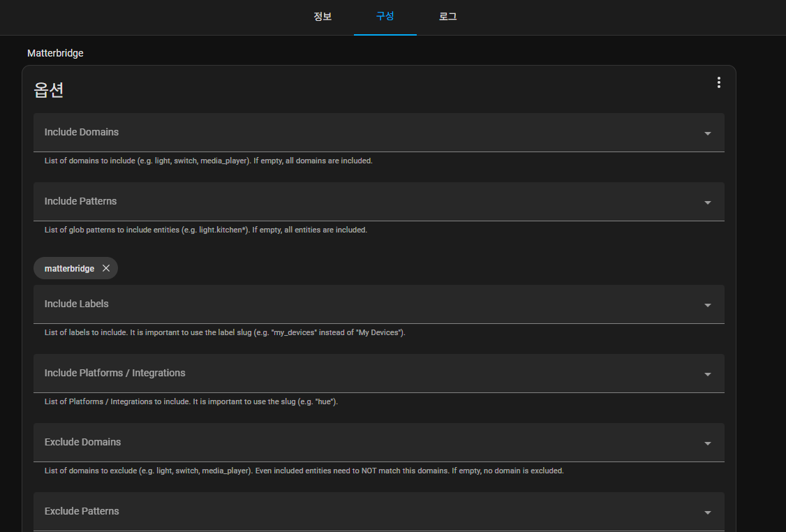Click the Include Patterns input field
786x532 pixels.
click(x=378, y=202)
